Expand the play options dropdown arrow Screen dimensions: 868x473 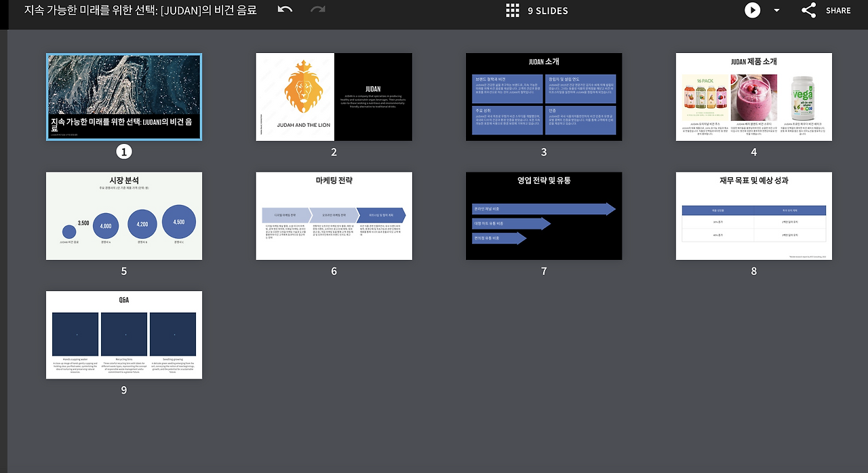pos(777,10)
